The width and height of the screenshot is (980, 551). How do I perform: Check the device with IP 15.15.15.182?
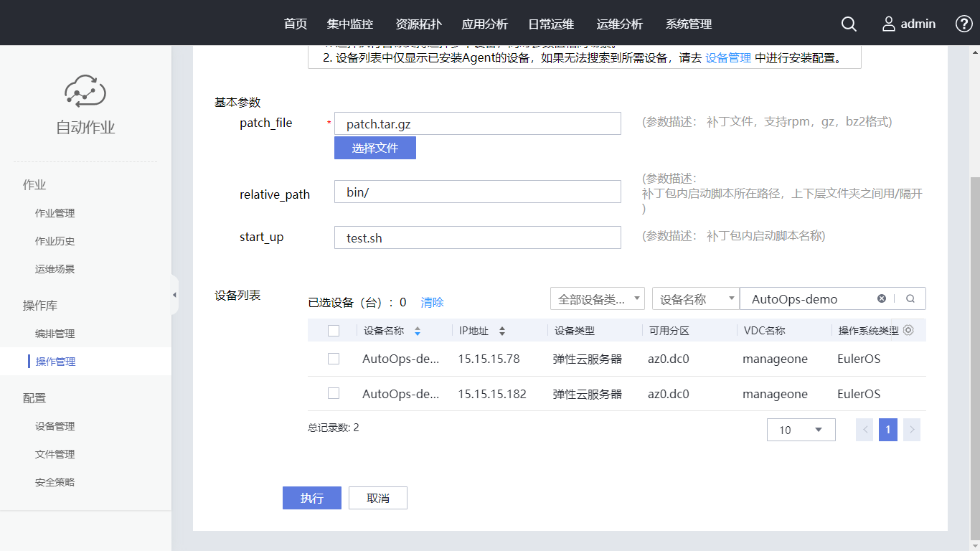click(x=334, y=393)
